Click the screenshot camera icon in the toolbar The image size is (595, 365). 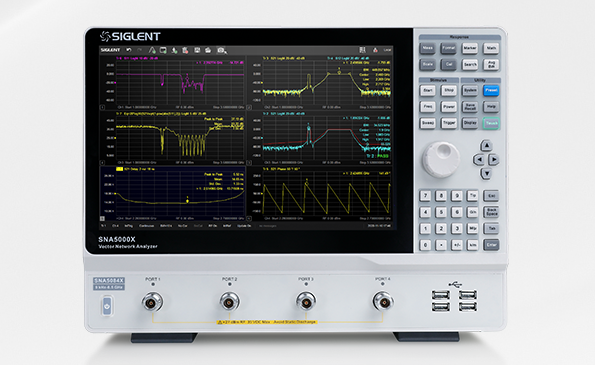click(x=221, y=50)
